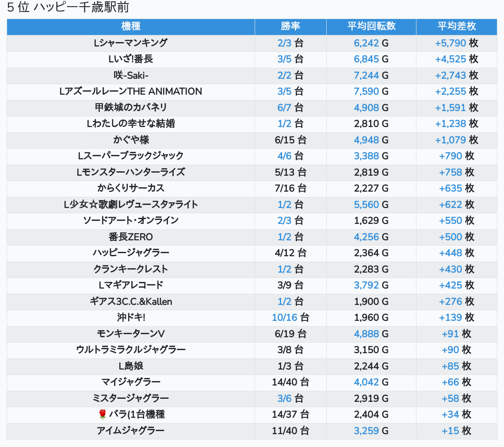The image size is (504, 447).
Task: Select ウルトラミラクルジャグラー machine name
Action: click(131, 350)
